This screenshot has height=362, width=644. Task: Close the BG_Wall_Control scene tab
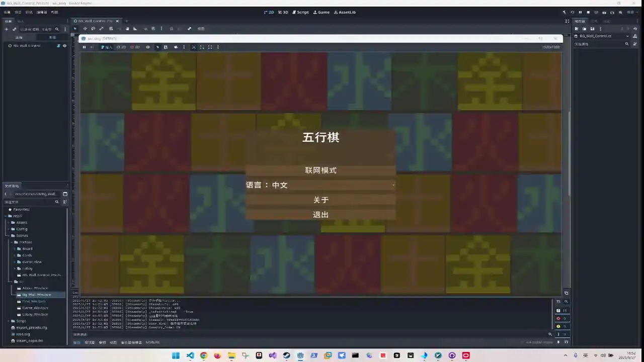click(117, 21)
